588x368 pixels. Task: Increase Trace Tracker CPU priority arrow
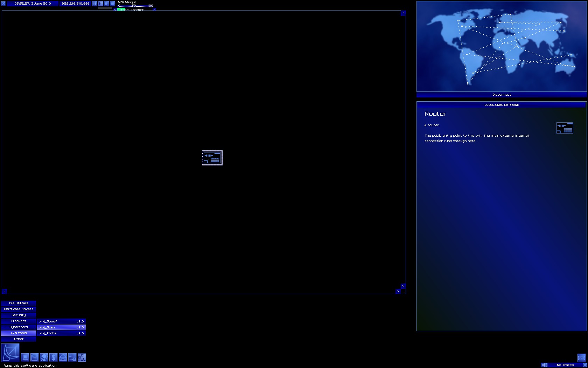click(x=154, y=9)
